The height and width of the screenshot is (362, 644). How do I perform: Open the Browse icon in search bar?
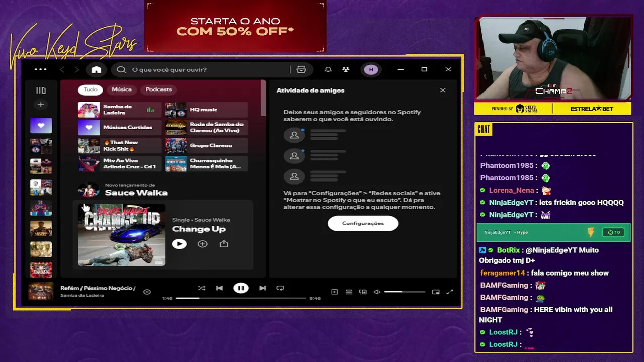coord(301,70)
